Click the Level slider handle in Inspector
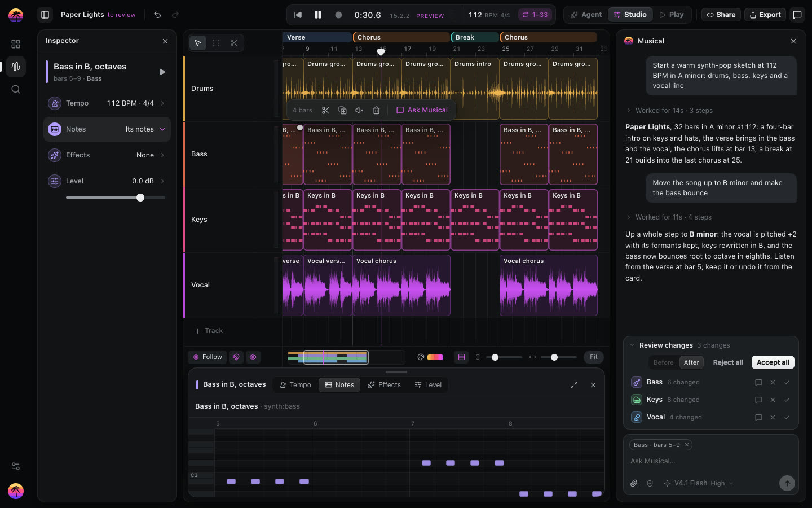 point(140,198)
